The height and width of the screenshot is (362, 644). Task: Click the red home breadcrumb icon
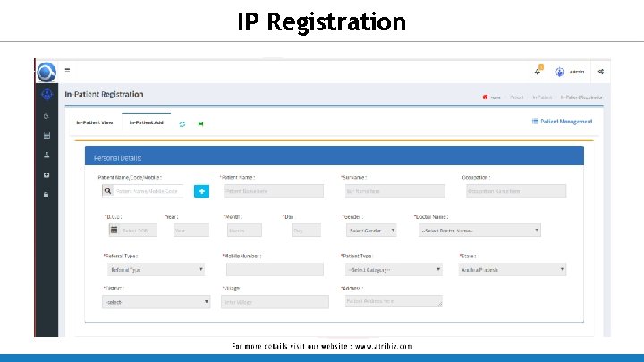pos(485,97)
